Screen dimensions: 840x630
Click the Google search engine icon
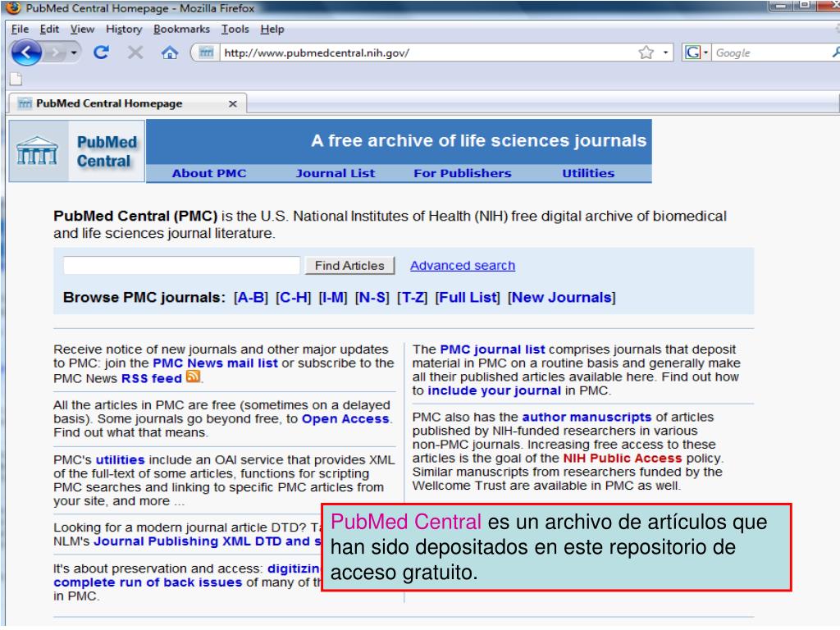692,52
